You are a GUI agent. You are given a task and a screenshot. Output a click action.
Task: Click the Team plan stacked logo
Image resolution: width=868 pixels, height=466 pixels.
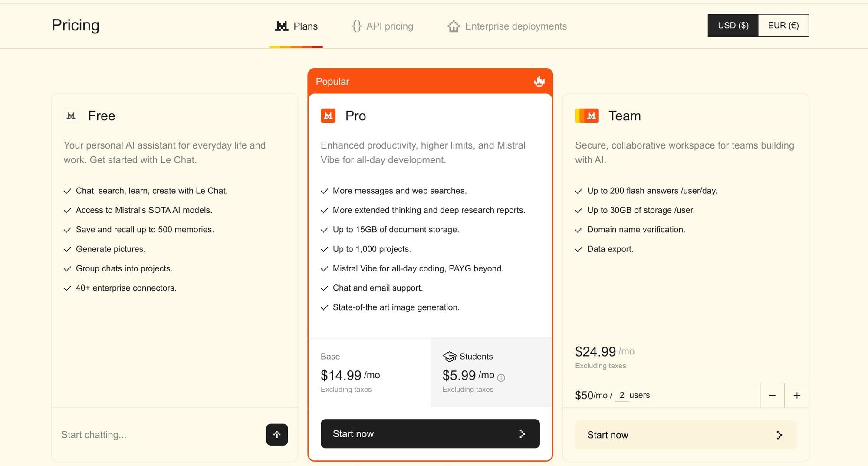click(587, 116)
